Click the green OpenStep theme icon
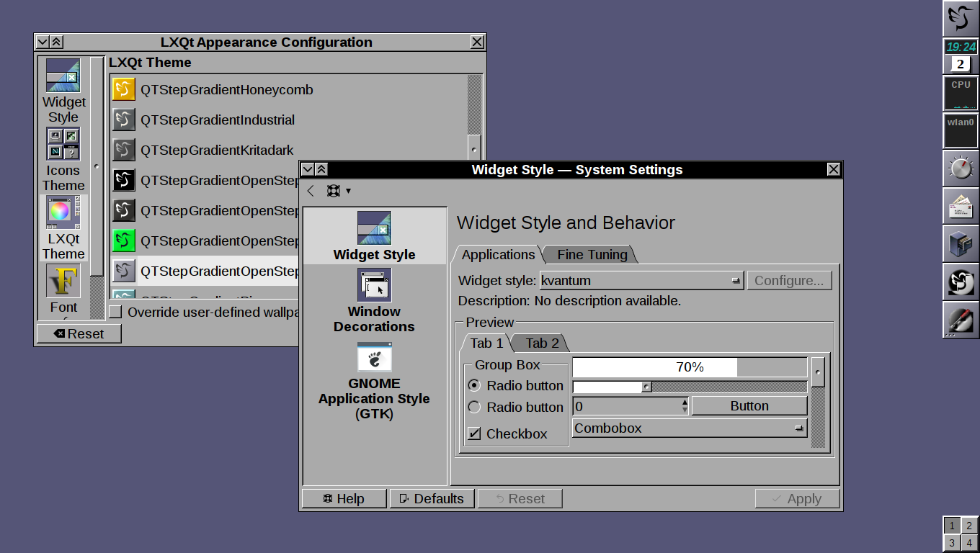 pos(124,241)
